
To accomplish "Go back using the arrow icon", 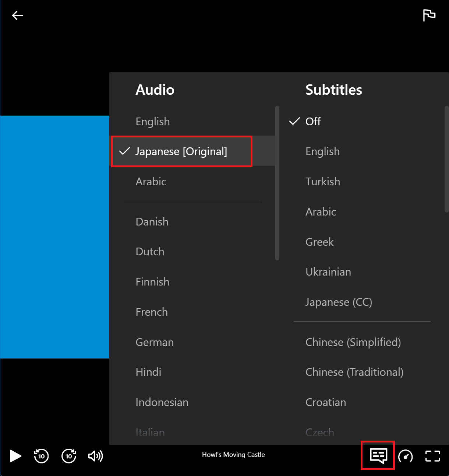I will click(17, 15).
